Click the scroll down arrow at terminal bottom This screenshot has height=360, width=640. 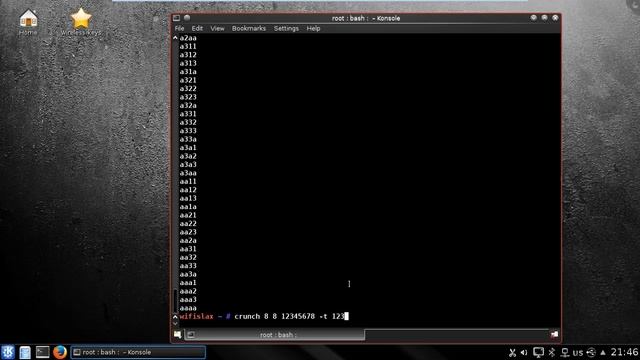coord(175,323)
